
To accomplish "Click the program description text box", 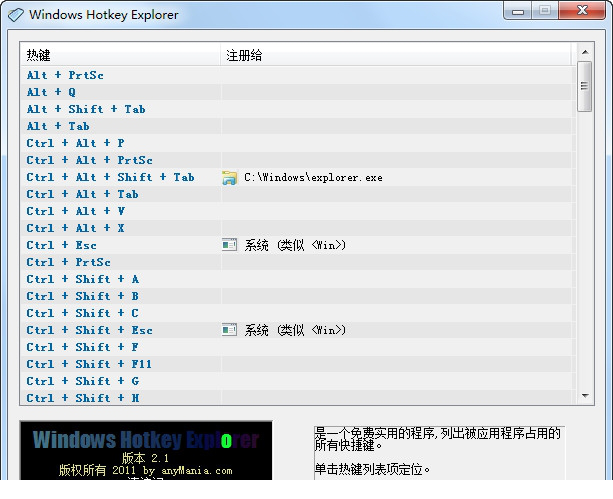I will [x=439, y=453].
